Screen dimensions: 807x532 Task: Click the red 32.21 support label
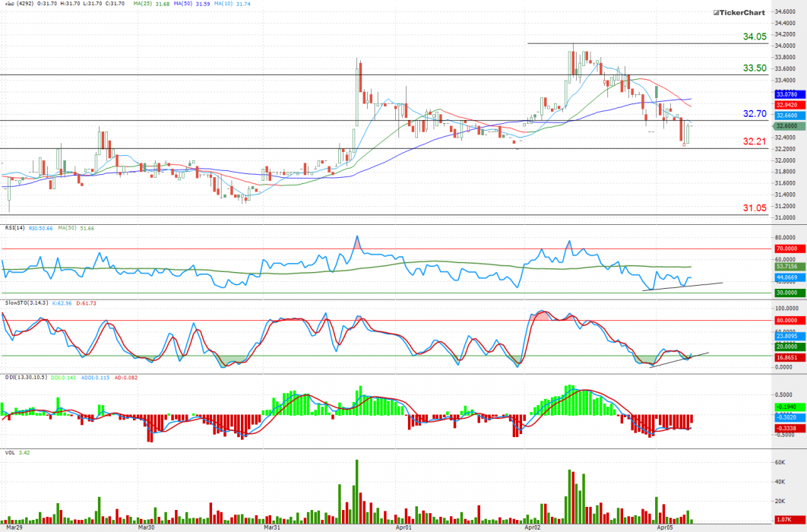click(754, 141)
